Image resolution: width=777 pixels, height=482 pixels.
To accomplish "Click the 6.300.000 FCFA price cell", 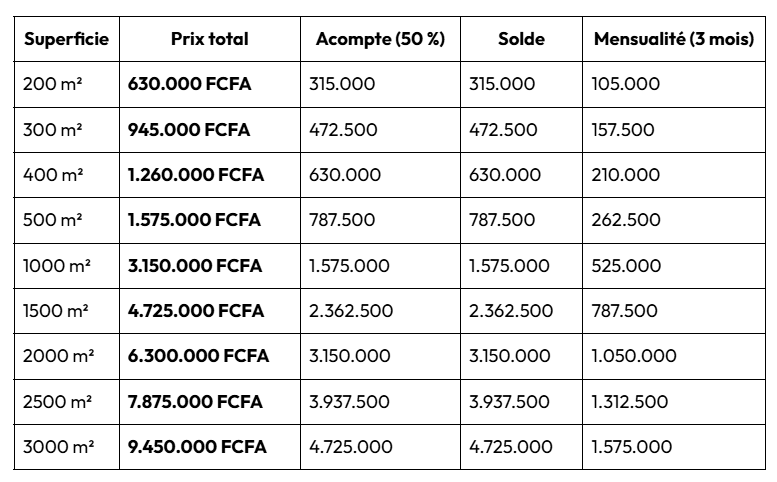I will click(x=210, y=356).
